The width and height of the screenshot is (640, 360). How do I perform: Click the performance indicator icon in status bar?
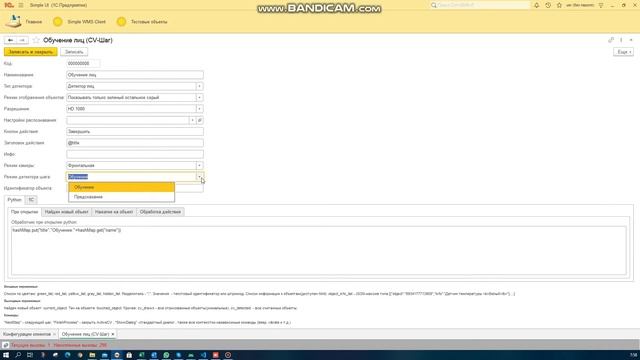tap(6, 345)
